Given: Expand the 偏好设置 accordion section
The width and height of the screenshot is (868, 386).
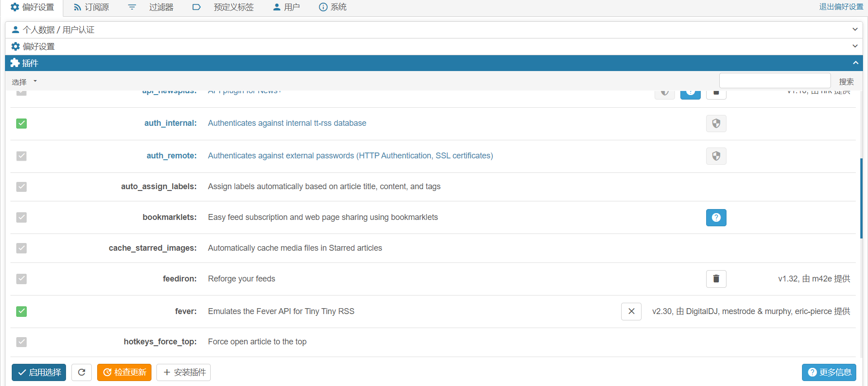Looking at the screenshot, I should 434,47.
